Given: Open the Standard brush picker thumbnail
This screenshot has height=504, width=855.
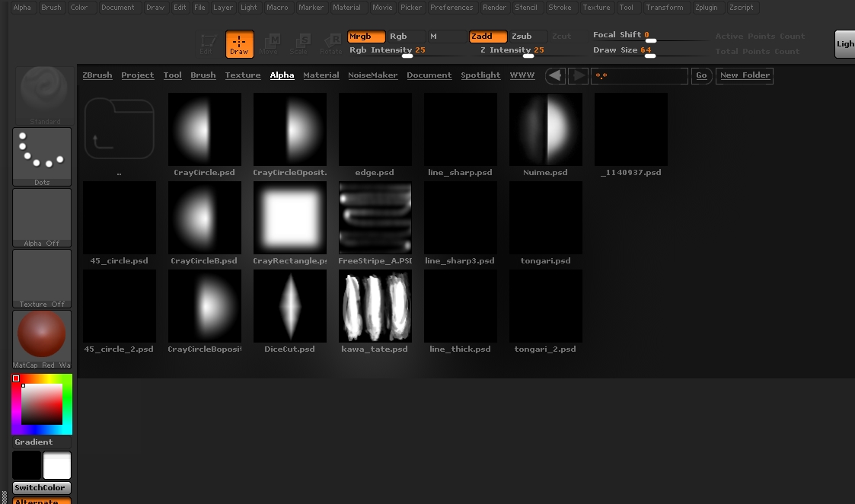Looking at the screenshot, I should 42,93.
